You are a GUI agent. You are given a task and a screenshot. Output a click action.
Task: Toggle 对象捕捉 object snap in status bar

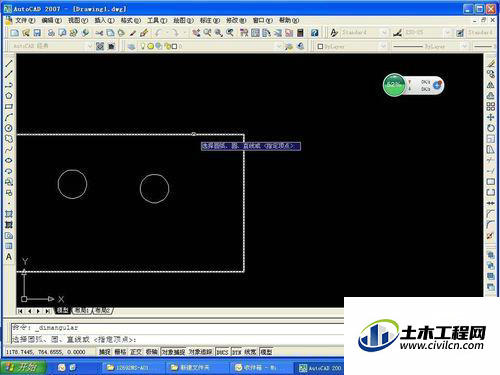173,352
